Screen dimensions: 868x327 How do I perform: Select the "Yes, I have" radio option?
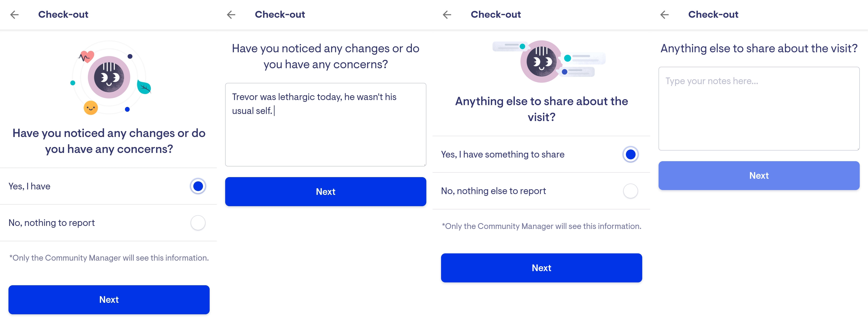point(198,186)
